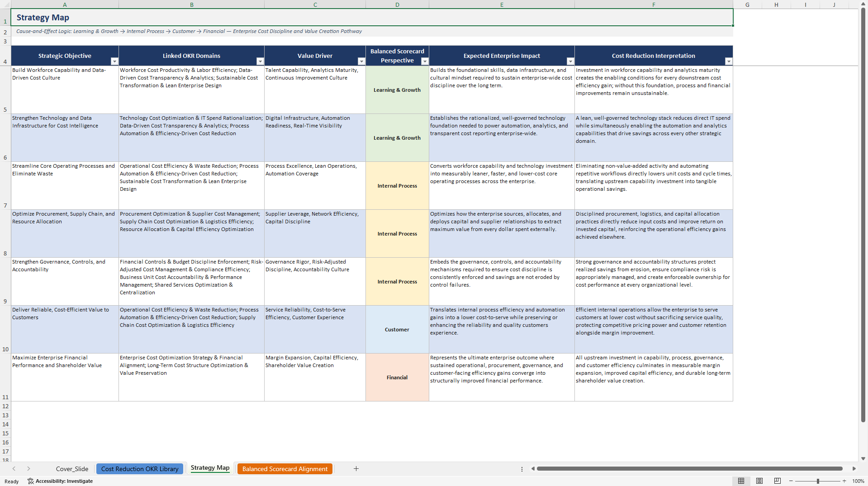
Task: Open Cost Reduction Interpretation filter dropdown
Action: (729, 61)
